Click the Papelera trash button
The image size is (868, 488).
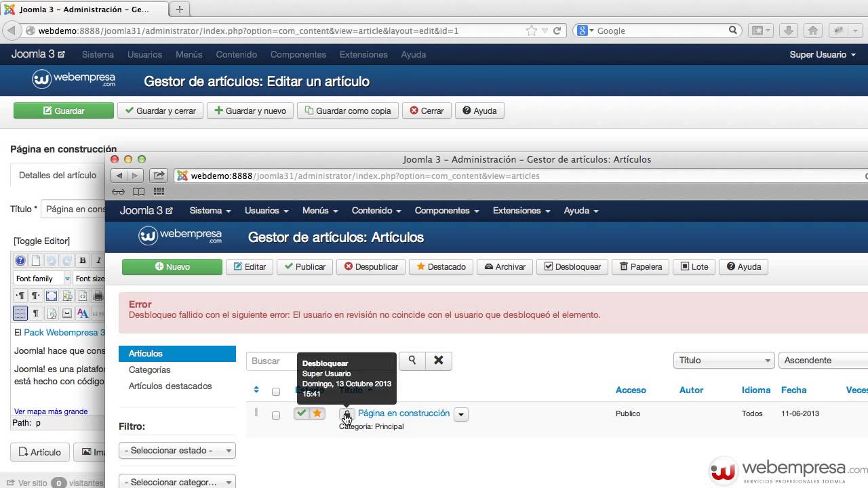pos(641,267)
